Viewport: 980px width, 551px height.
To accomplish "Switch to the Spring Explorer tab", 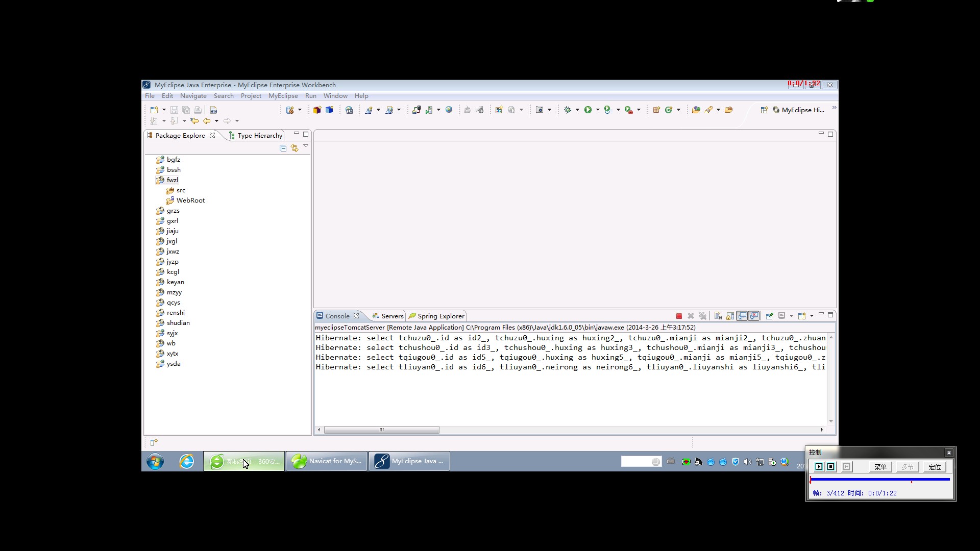I will (437, 316).
